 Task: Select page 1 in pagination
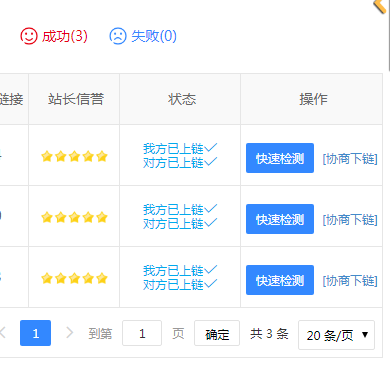pos(35,333)
